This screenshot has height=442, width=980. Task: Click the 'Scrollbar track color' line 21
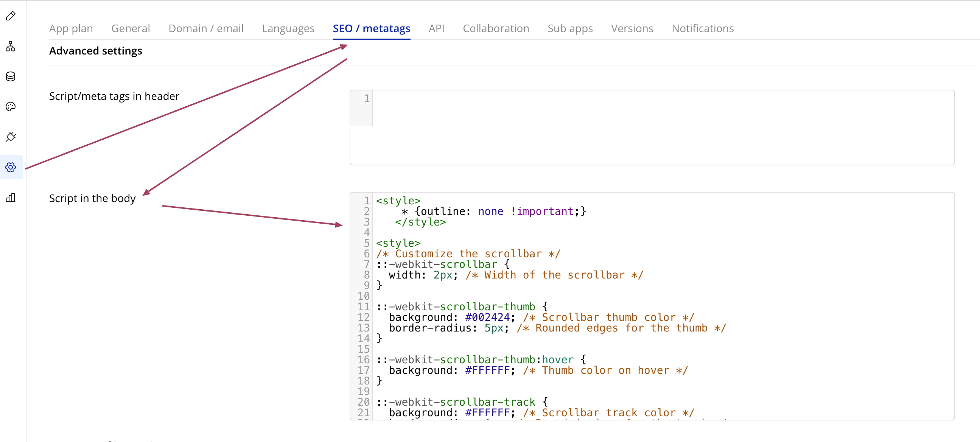(542, 413)
